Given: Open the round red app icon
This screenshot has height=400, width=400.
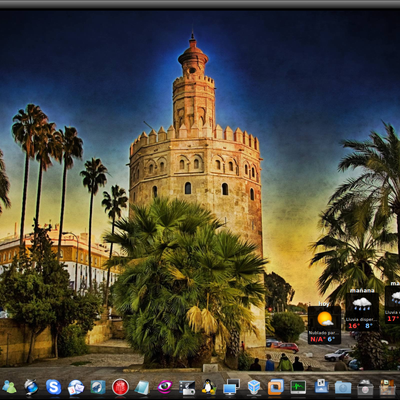Looking at the screenshot, I should pos(120,387).
